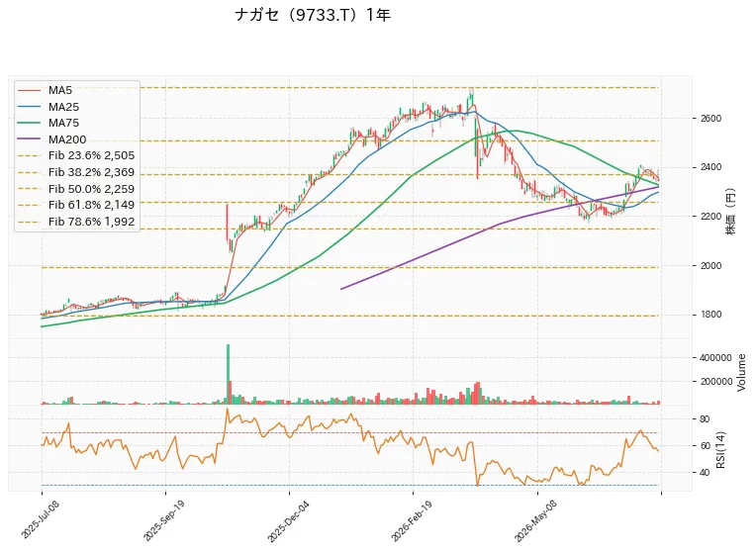Click the 株価（円） price axis label
Screen dimensions: 756x552
click(731, 211)
